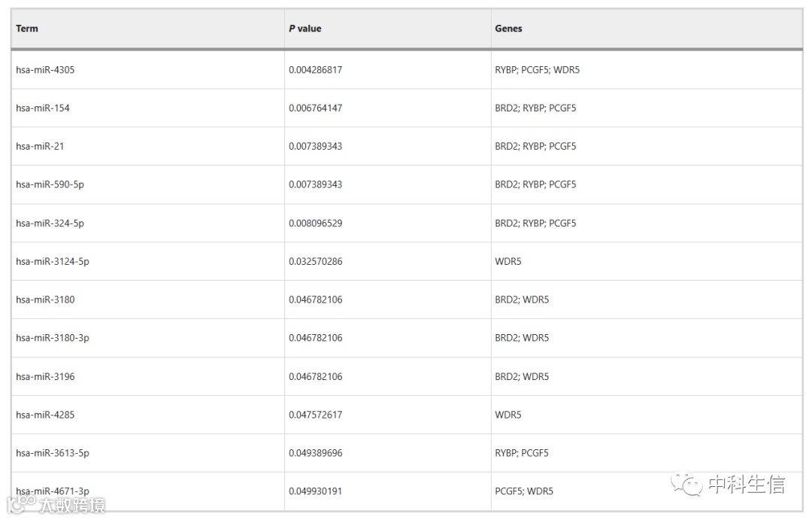This screenshot has height=520, width=812.
Task: Select the hsa-miR-590-5p term cell
Action: [50, 184]
